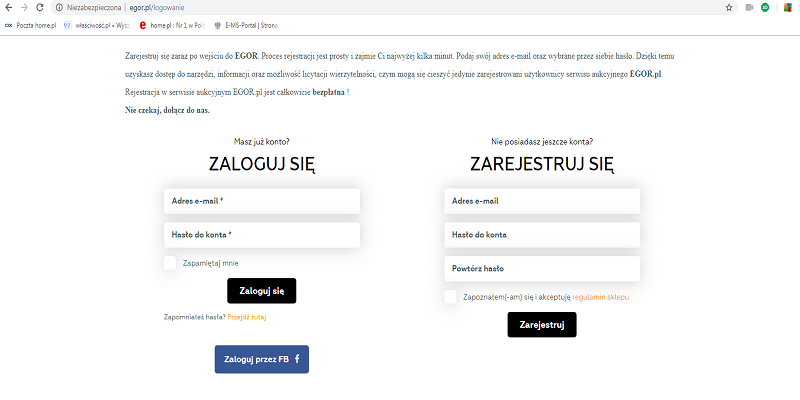Open the home.pl Nr 1 bookmark
Screen dimensions: 800x400
(172, 24)
